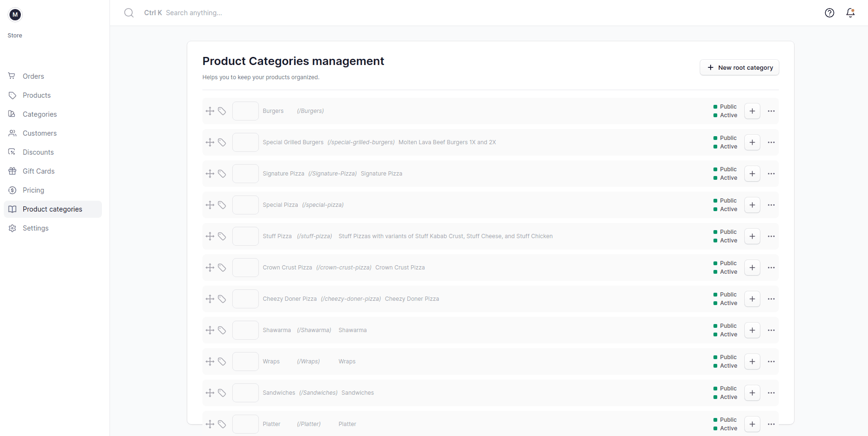Click drag handle for Special Grilled Burgers

tap(210, 142)
